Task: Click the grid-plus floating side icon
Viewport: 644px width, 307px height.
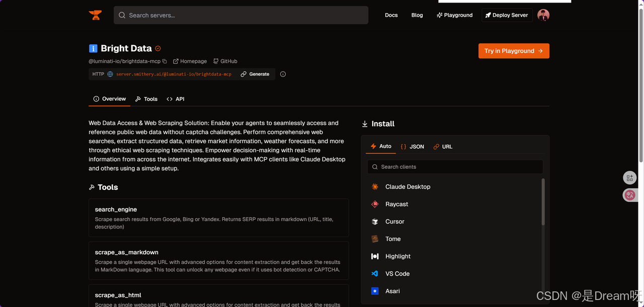Action: click(x=630, y=178)
